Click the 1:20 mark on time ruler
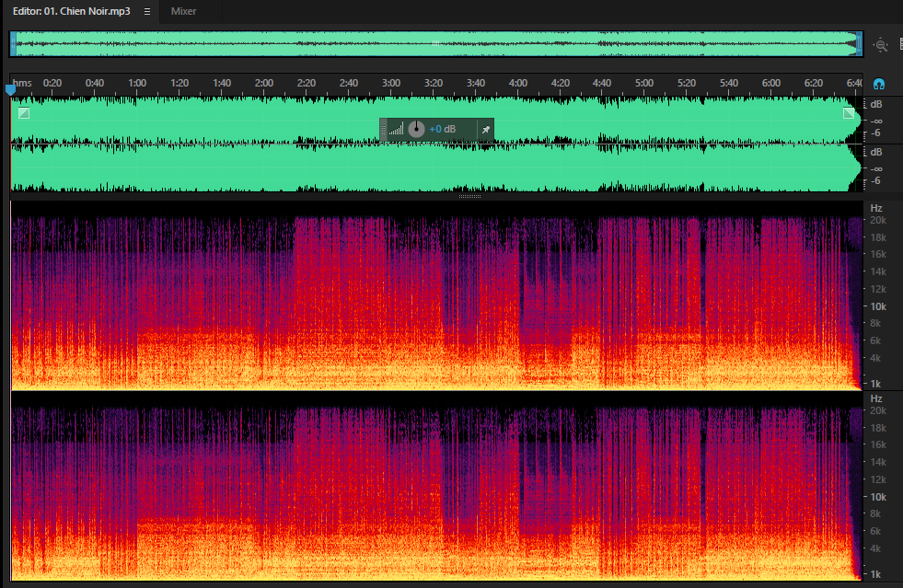This screenshot has width=903, height=588. tap(179, 83)
